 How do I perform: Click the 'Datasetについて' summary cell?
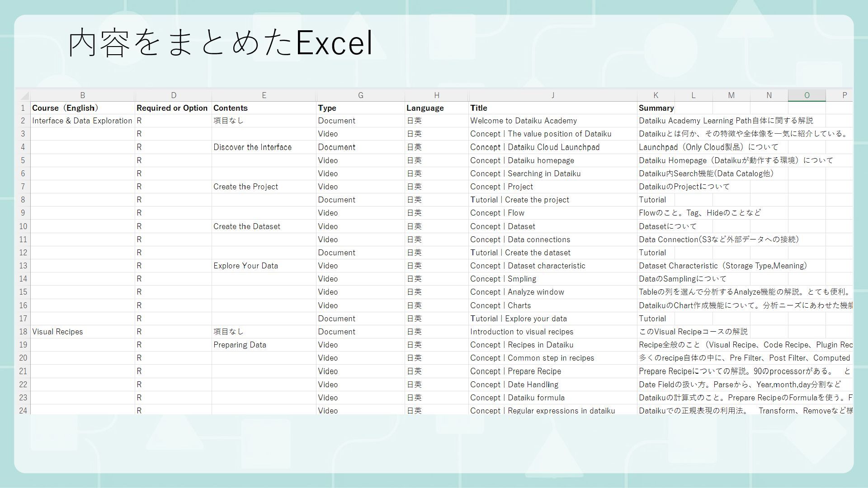tap(667, 226)
